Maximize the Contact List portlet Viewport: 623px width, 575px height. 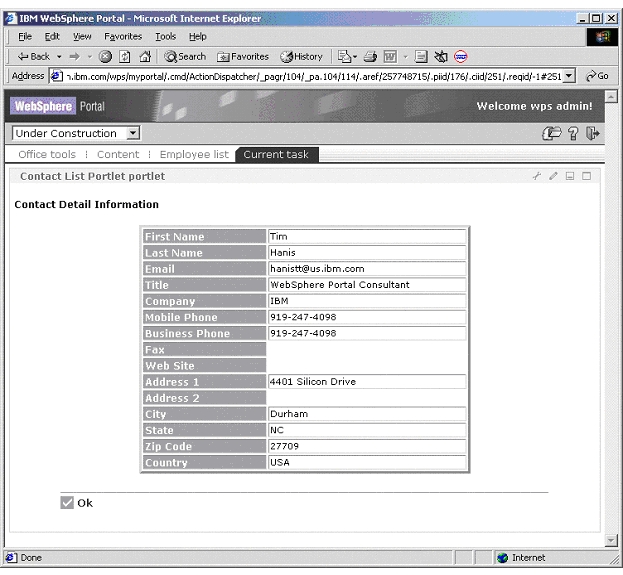tap(586, 176)
